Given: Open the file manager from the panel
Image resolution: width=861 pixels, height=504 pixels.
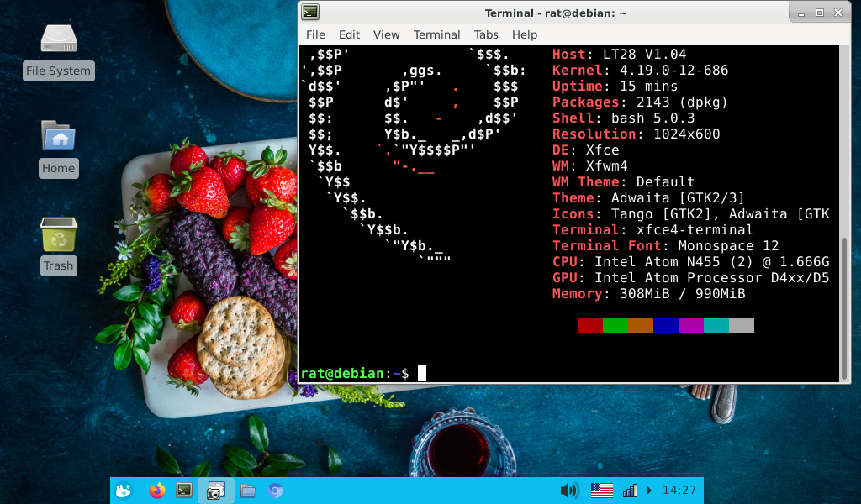Looking at the screenshot, I should (x=248, y=491).
